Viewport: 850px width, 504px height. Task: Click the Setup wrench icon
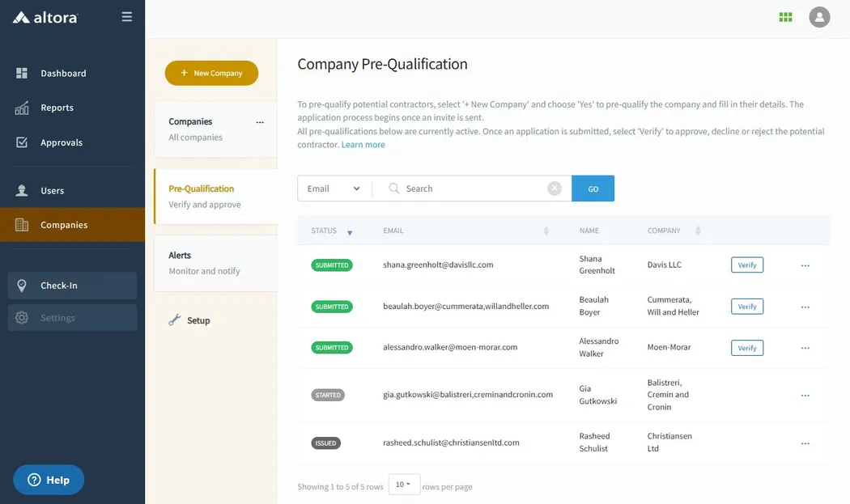point(175,320)
